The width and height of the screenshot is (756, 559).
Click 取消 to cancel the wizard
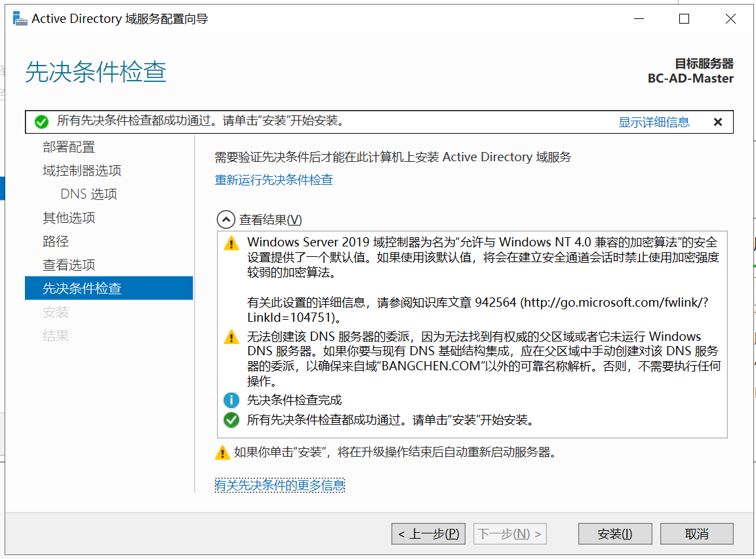tap(696, 534)
